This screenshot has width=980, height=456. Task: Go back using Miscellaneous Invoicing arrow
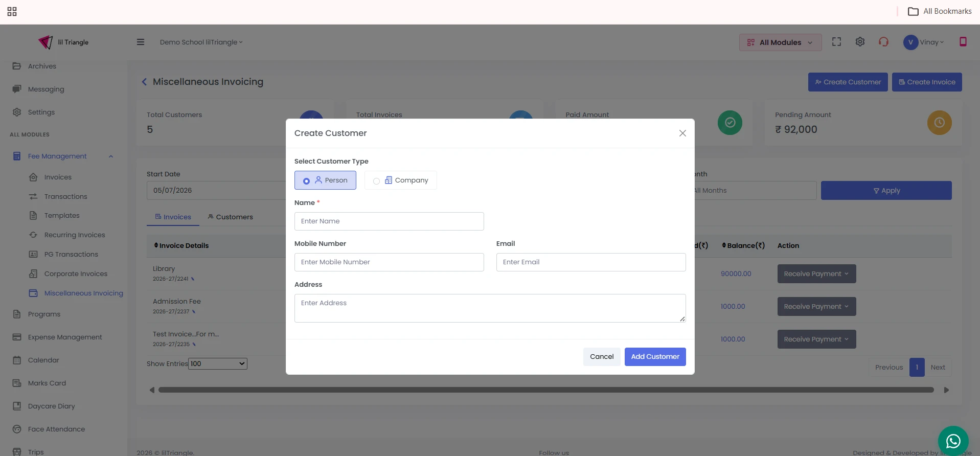144,82
